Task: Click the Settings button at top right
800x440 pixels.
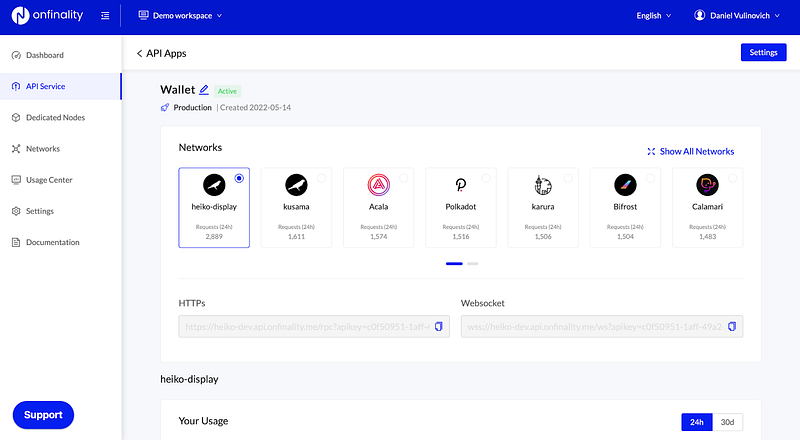Action: click(x=763, y=53)
